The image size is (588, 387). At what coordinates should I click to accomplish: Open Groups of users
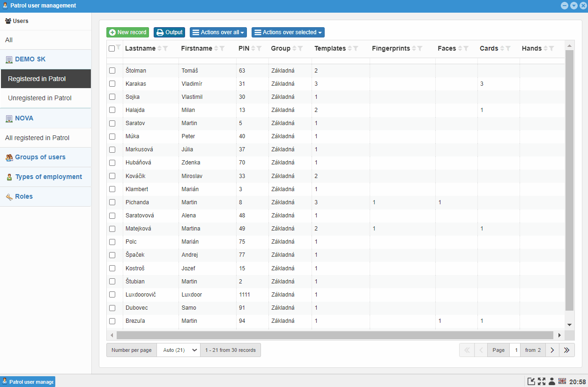pyautogui.click(x=45, y=157)
